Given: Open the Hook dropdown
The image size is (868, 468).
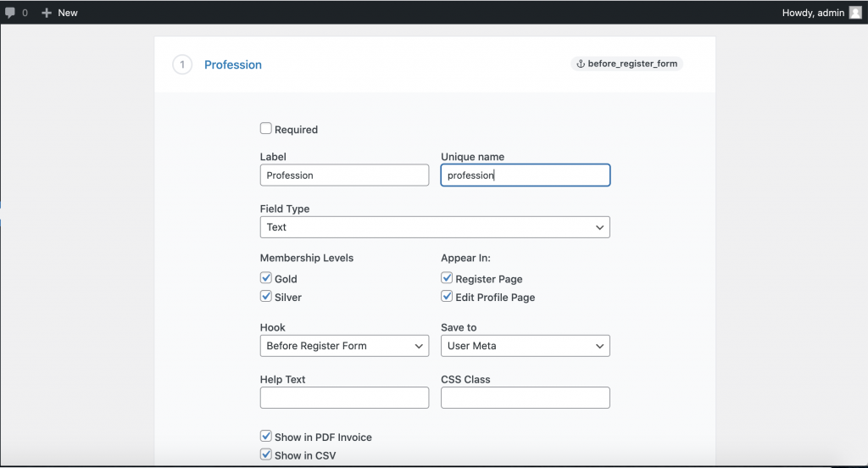Looking at the screenshot, I should pos(344,346).
